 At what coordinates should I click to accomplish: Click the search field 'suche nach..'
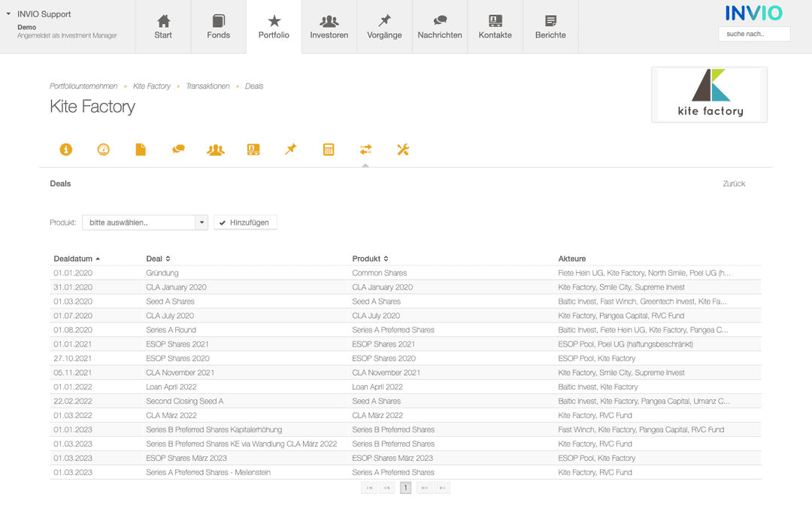tap(754, 34)
